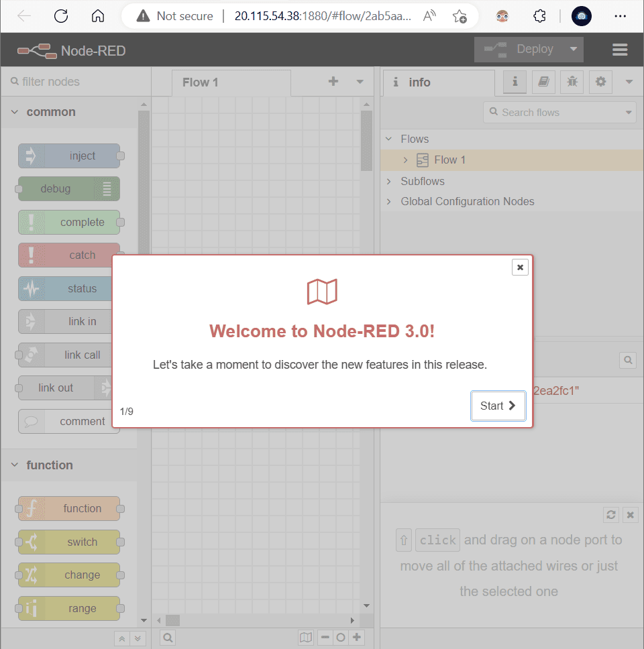Open workspace search magnifier at bottom
The height and width of the screenshot is (649, 644).
168,638
